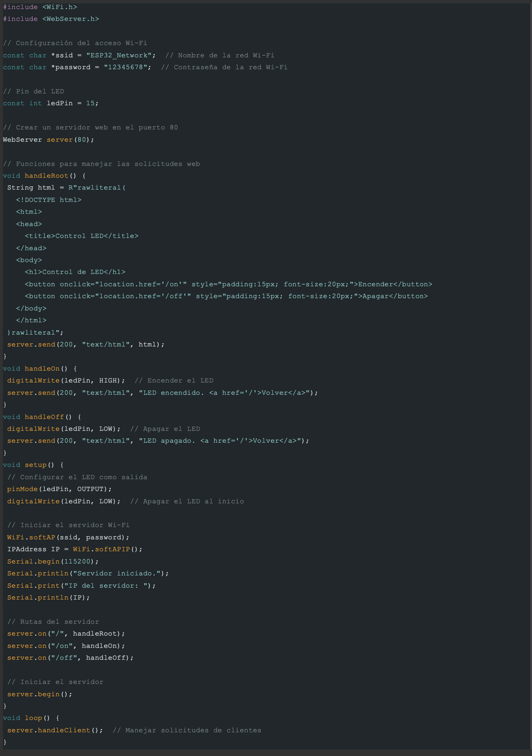Image resolution: width=532 pixels, height=756 pixels.
Task: Click the WiFi.softAP(ssid, password) call
Action: (68, 537)
